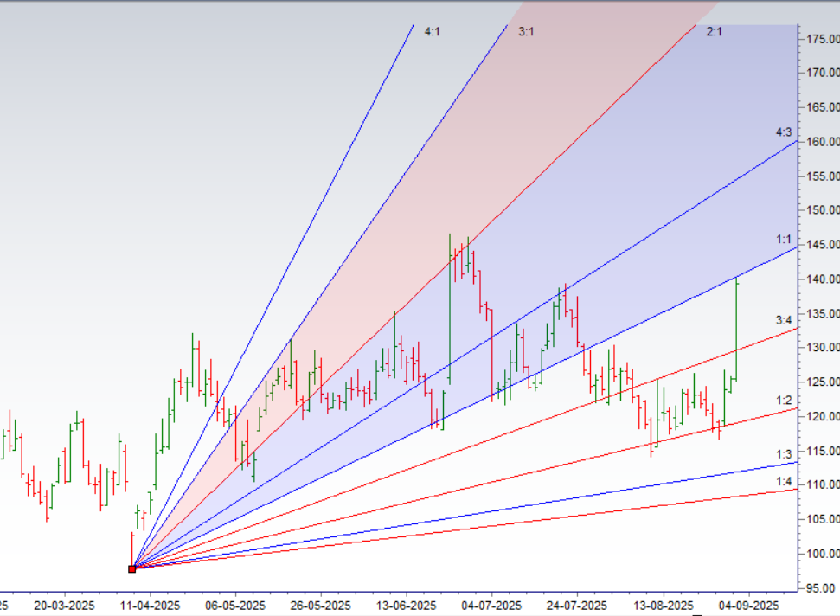The height and width of the screenshot is (616, 840).
Task: Click the 95.00 price scale value
Action: (820, 589)
